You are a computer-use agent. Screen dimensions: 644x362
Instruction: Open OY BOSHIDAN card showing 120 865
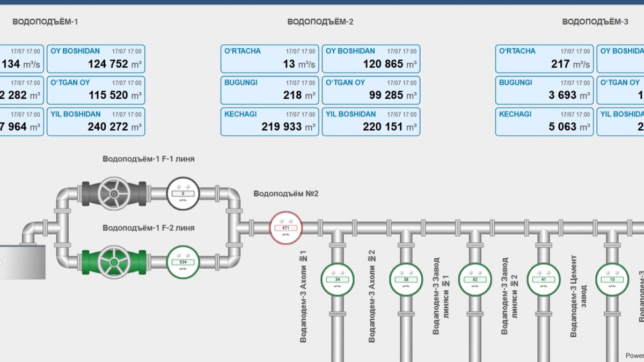point(371,59)
